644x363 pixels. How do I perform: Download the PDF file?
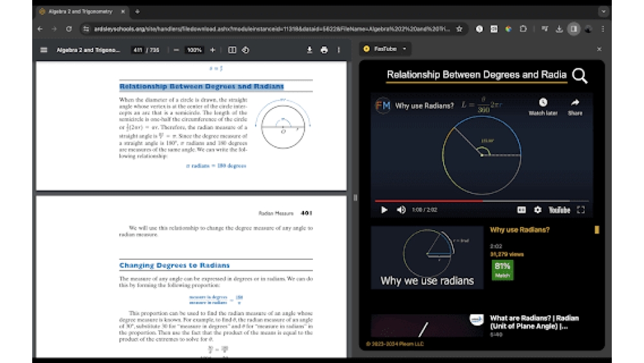[310, 50]
